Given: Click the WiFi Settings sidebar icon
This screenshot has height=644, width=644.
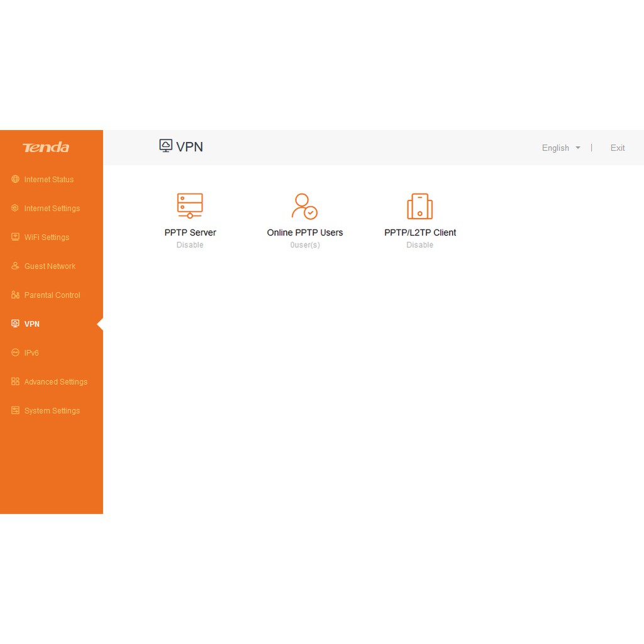Looking at the screenshot, I should (x=16, y=237).
